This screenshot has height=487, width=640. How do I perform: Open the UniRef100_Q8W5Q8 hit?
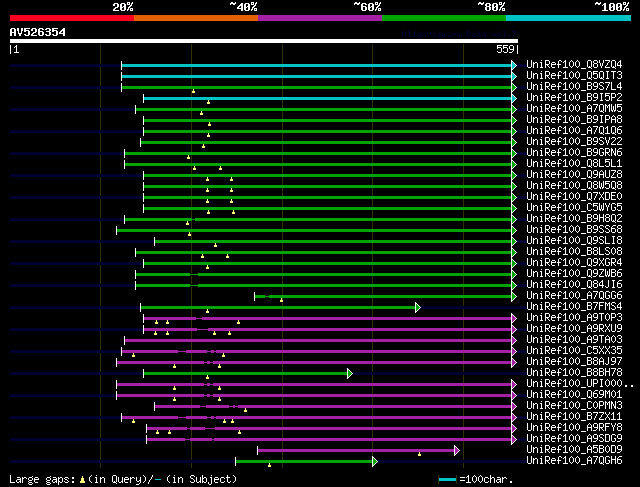(x=574, y=186)
